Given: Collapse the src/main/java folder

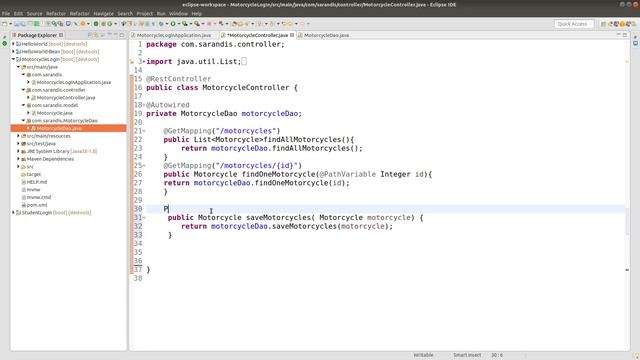Looking at the screenshot, I should (x=18, y=67).
